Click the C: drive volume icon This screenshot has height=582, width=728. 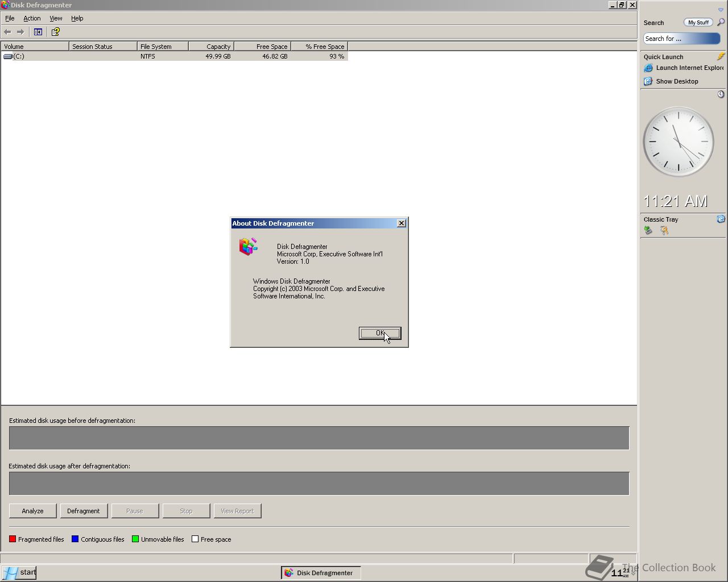(x=8, y=56)
